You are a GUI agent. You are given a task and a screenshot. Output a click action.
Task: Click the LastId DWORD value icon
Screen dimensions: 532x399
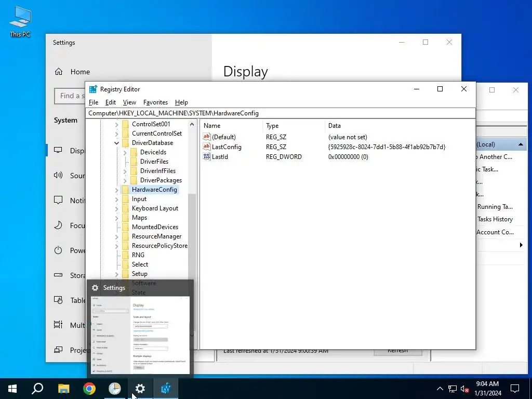[207, 156]
